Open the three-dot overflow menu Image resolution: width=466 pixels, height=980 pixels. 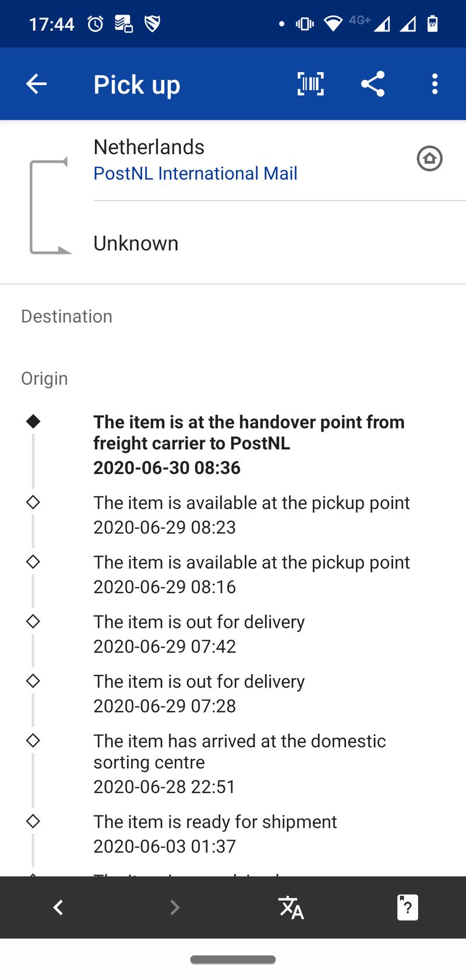[435, 84]
